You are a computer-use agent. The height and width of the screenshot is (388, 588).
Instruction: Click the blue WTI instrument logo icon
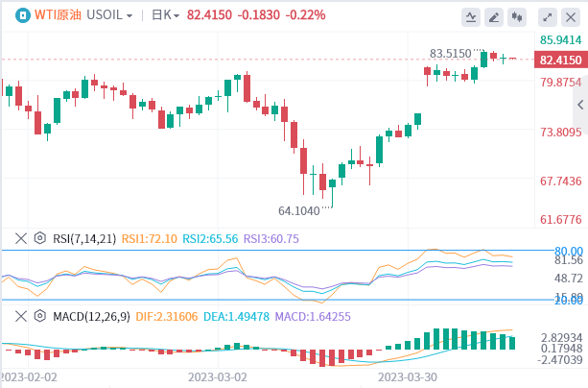23,15
